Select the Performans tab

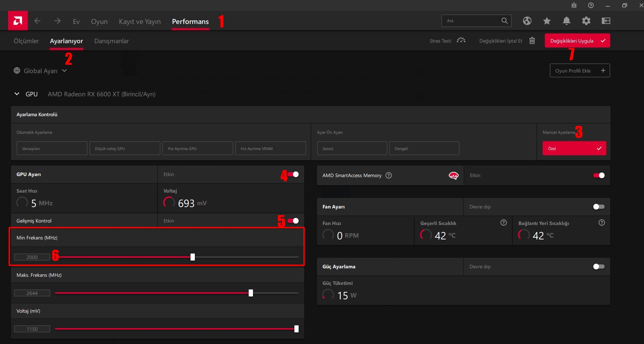click(190, 21)
